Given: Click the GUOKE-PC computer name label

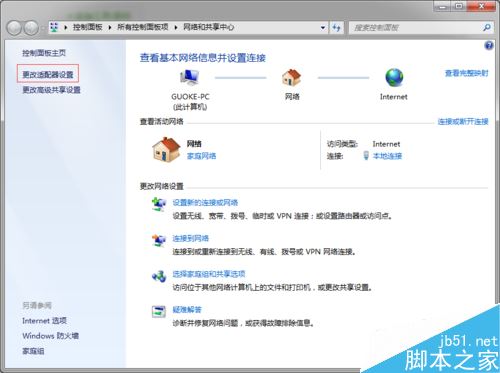Looking at the screenshot, I should pos(190,97).
